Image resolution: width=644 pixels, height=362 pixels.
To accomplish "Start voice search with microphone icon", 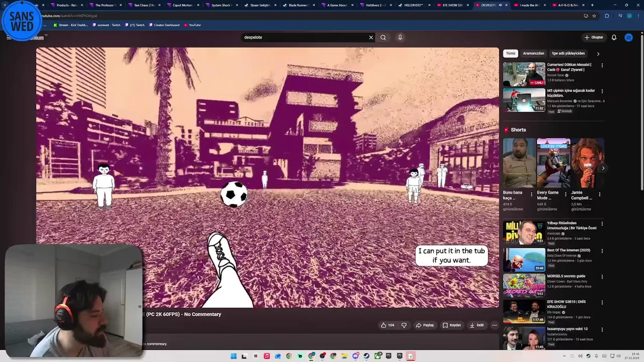I will tap(400, 37).
